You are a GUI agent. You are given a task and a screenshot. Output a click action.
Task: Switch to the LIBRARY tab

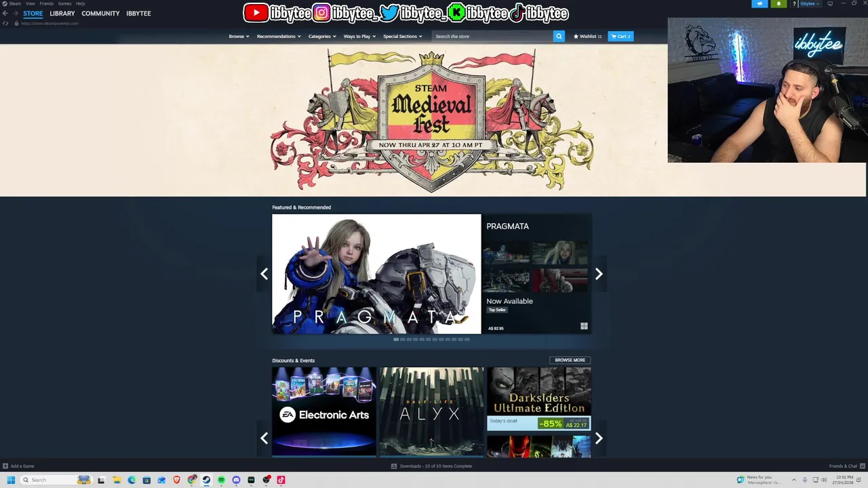click(x=62, y=14)
